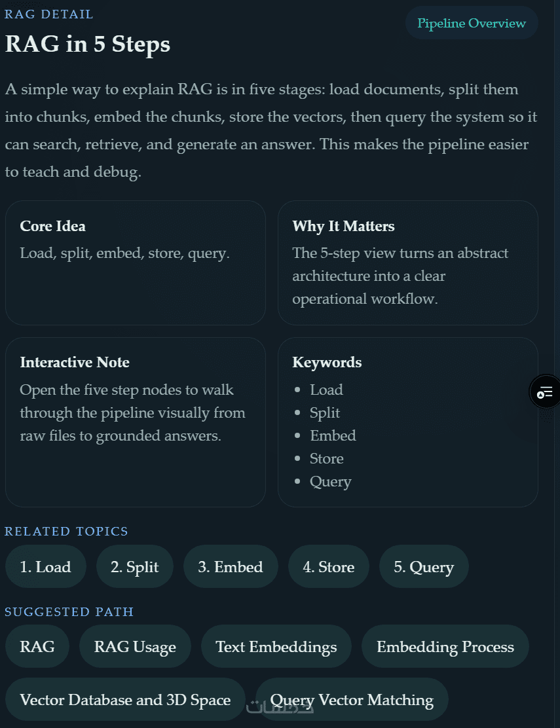Screen dimensions: 560x728
Task: Select the Why It Matters card
Action: (407, 263)
